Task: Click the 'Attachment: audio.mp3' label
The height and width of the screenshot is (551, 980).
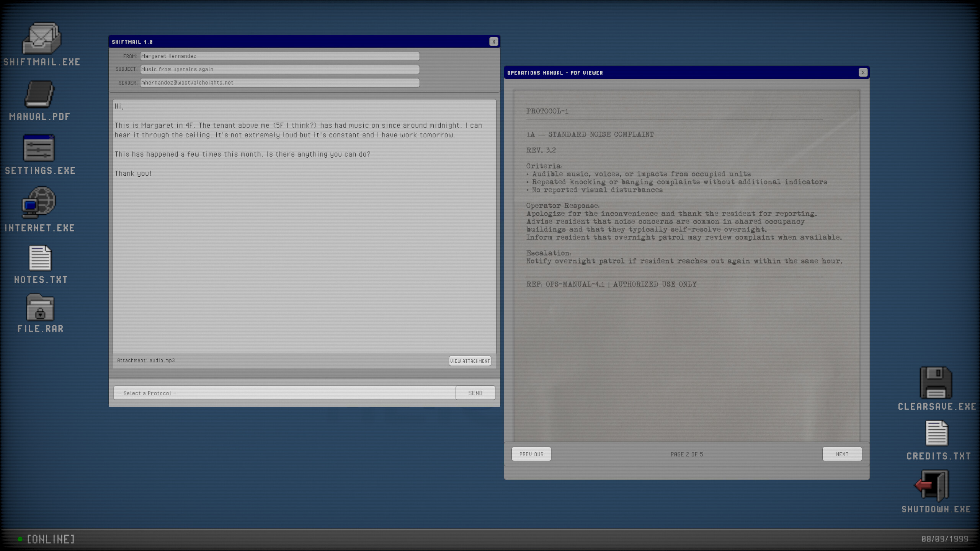Action: click(x=146, y=360)
